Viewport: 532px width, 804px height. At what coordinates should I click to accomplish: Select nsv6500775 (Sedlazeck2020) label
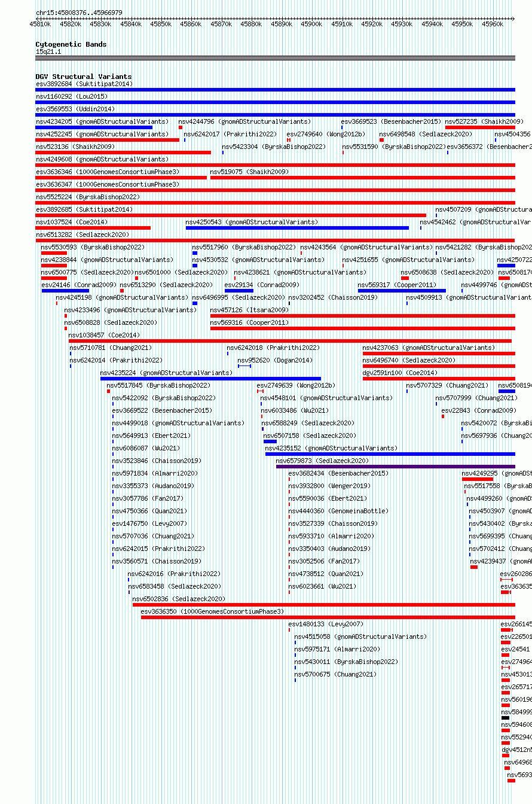pos(88,272)
